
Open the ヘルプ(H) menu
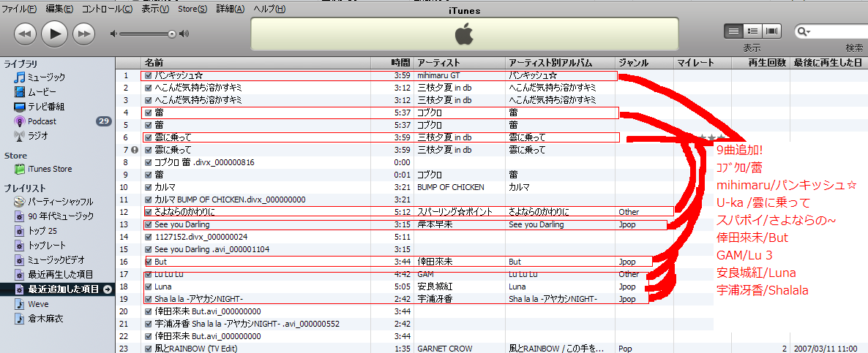[x=269, y=9]
